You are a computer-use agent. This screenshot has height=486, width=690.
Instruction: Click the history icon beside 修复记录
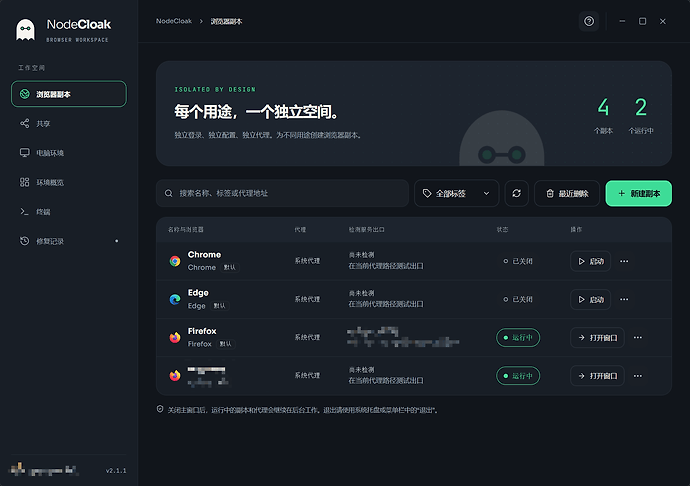(25, 241)
